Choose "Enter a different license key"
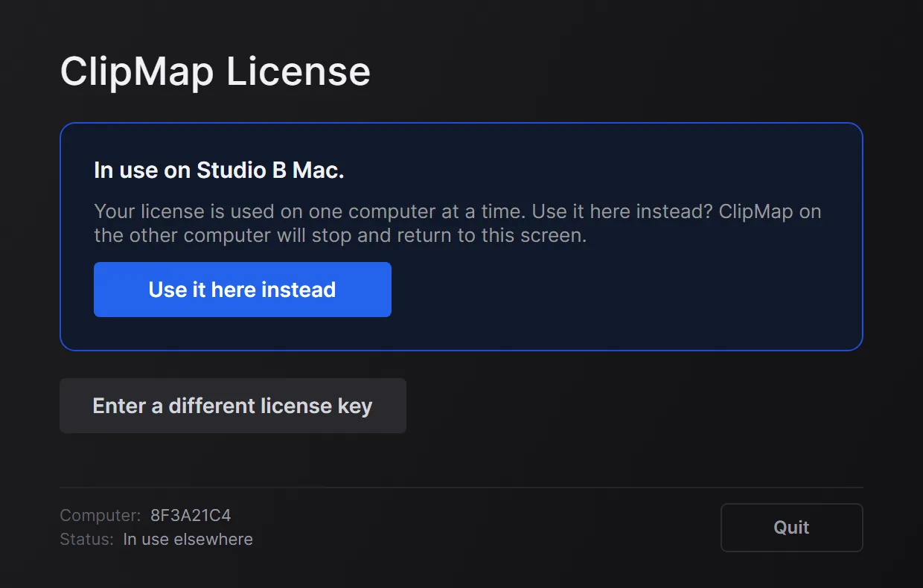Image resolution: width=923 pixels, height=588 pixels. point(233,406)
